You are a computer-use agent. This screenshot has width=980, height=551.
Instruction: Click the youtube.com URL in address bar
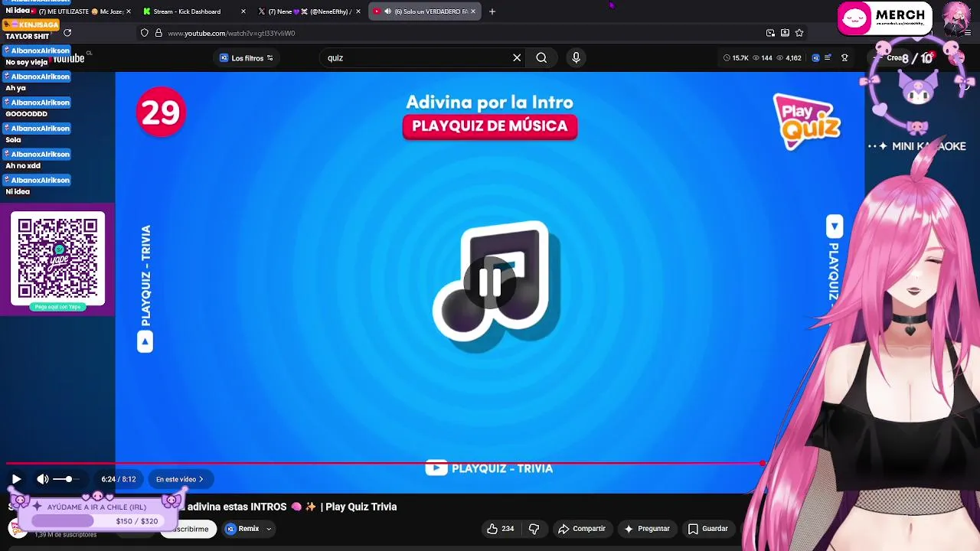pos(231,34)
